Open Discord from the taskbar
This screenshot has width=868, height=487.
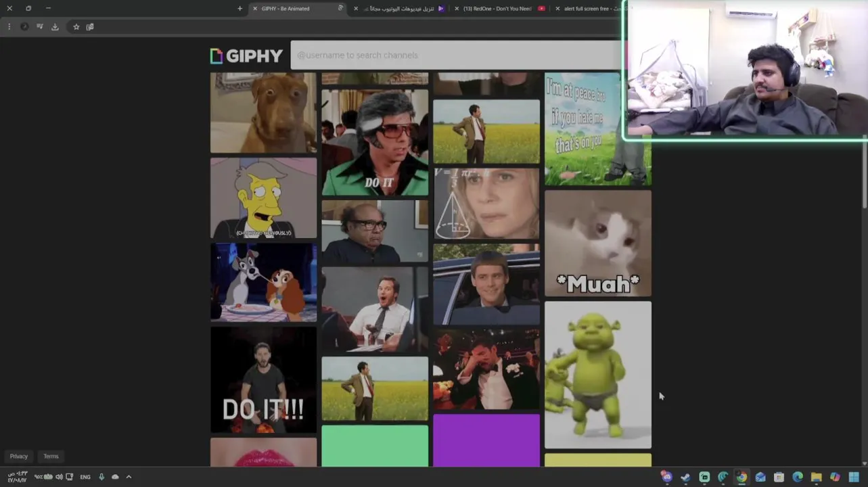point(667,477)
